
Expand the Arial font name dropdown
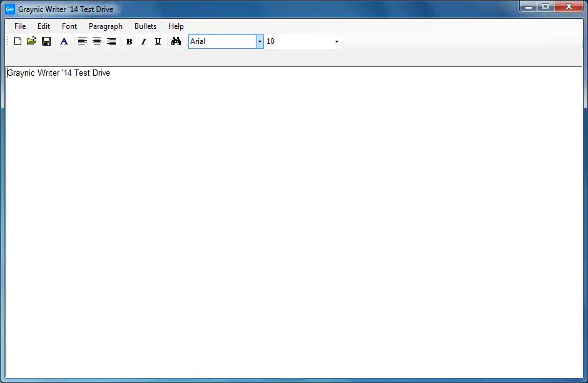point(260,42)
